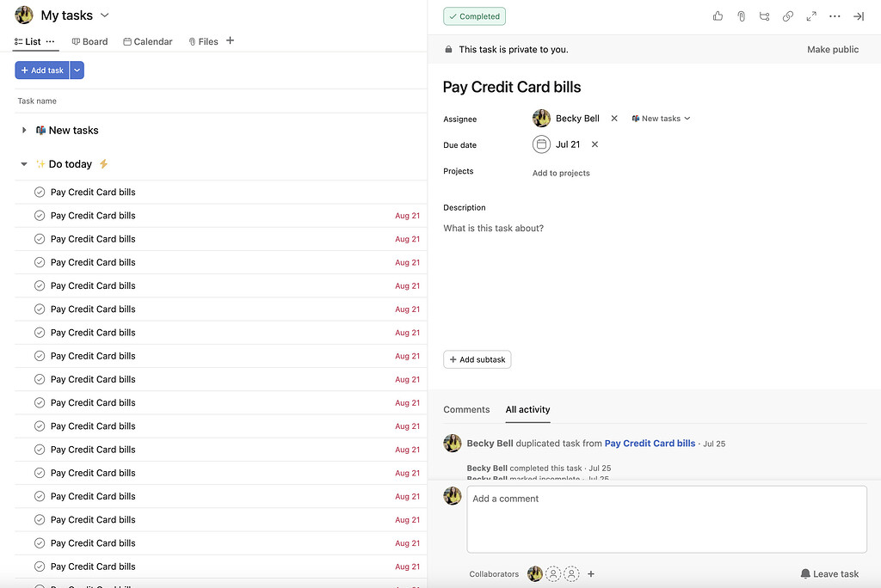
Task: Click the thumbs-up like icon
Action: (x=718, y=15)
